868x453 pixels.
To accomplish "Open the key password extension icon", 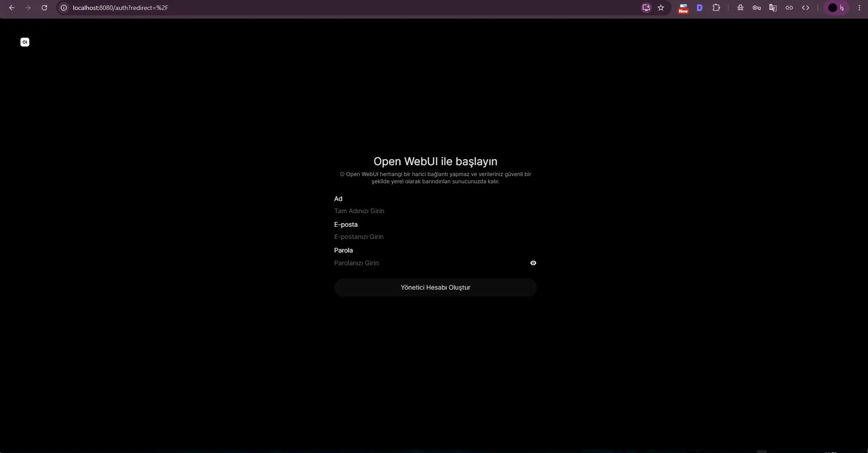I will tap(757, 8).
